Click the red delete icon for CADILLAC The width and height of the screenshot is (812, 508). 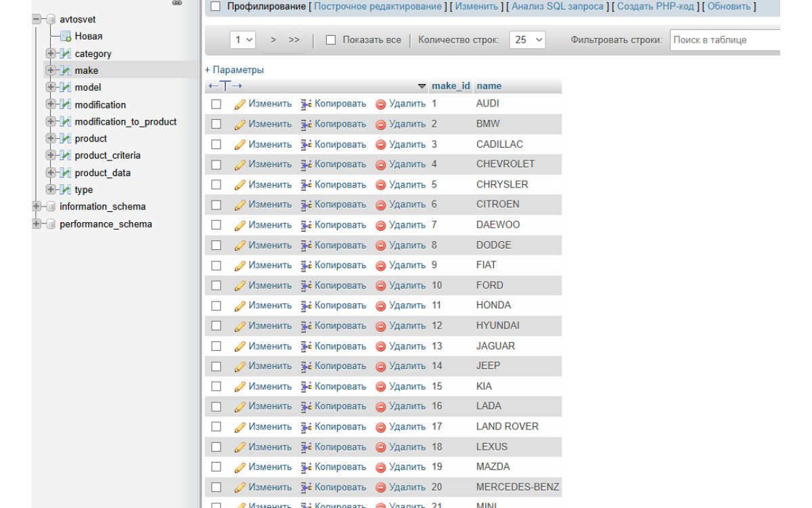(380, 145)
